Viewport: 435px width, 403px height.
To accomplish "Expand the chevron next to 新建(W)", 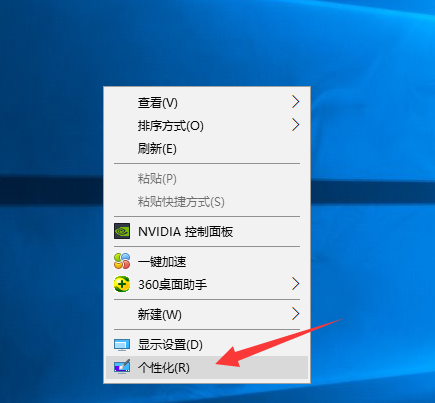I will pyautogui.click(x=296, y=314).
